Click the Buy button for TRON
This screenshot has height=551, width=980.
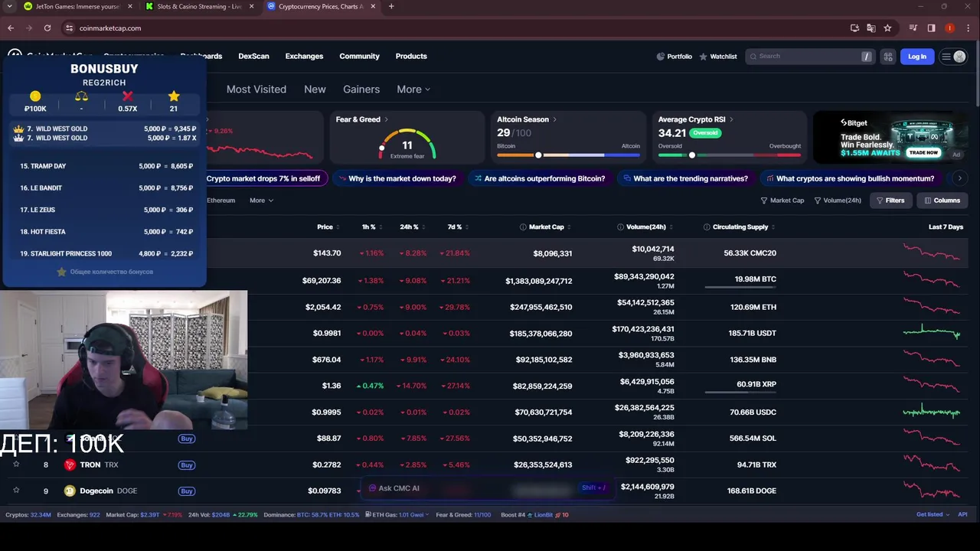[x=187, y=465]
